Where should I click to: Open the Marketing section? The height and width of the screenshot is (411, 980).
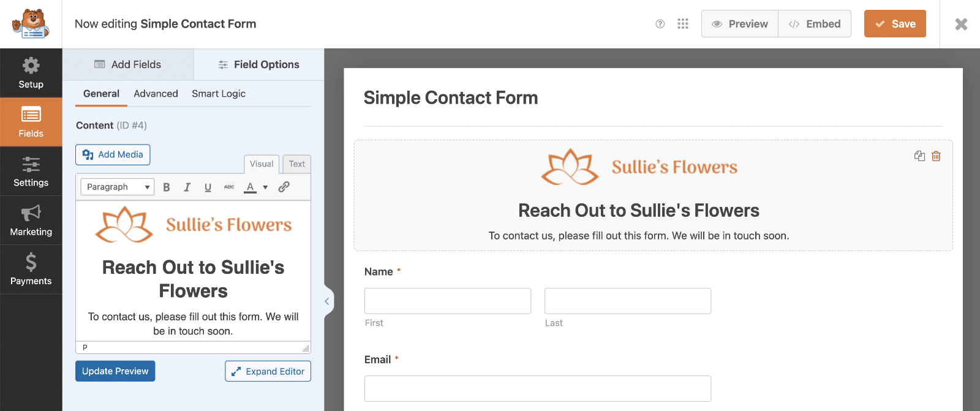[31, 220]
